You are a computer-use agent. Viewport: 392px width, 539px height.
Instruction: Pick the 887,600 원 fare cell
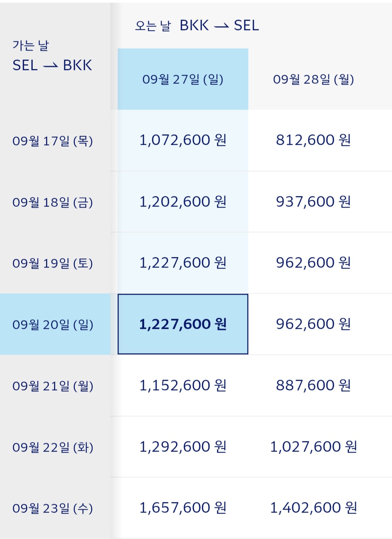coord(313,385)
